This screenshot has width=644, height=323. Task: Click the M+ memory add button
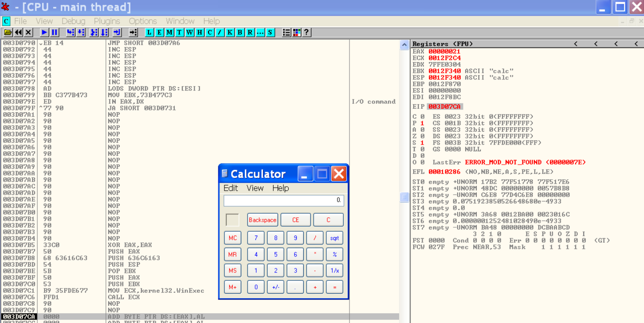[x=233, y=287]
